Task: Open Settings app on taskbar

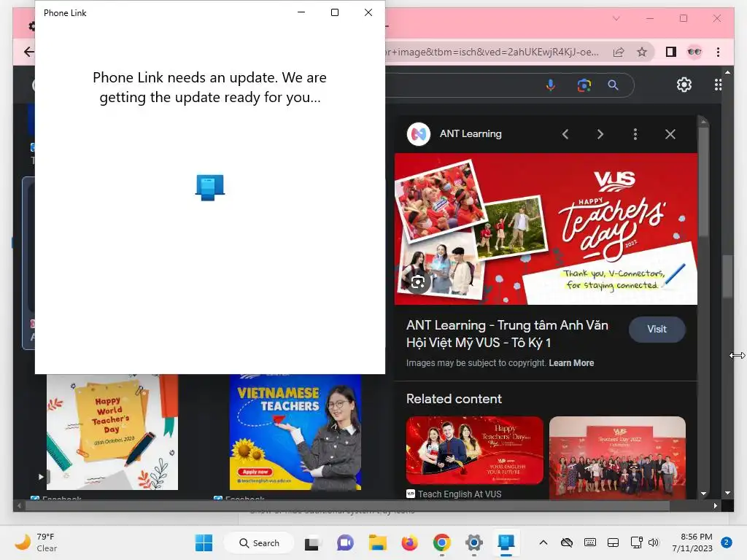Action: (474, 542)
